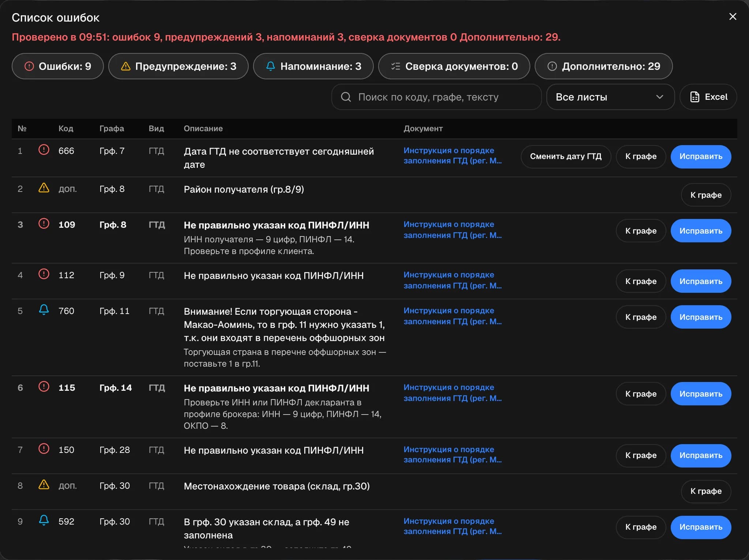Fix error 666 with Исправить
Image resolution: width=749 pixels, height=560 pixels.
point(701,156)
